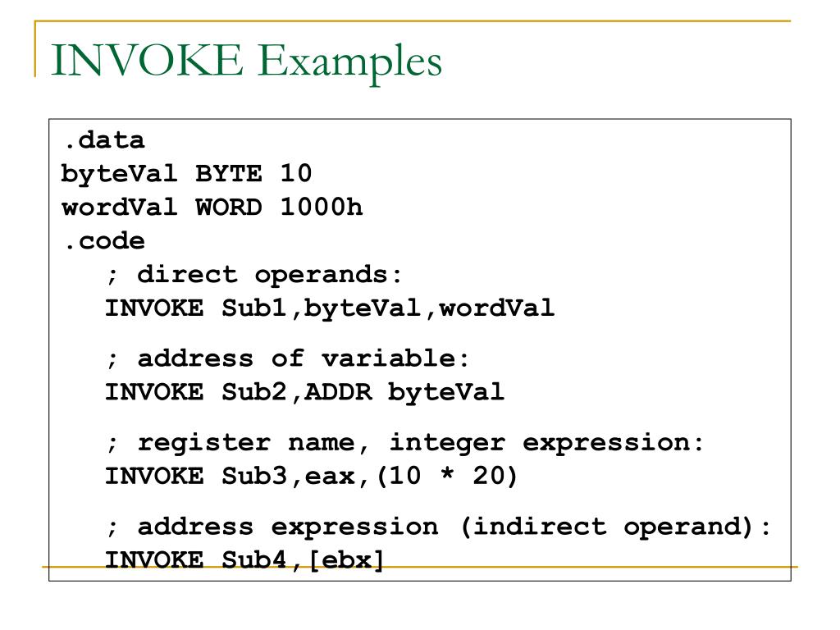Click the line 'INVOKE Sub3,eax,(10 * 20)'
This screenshot has width=840, height=630.
click(x=311, y=477)
